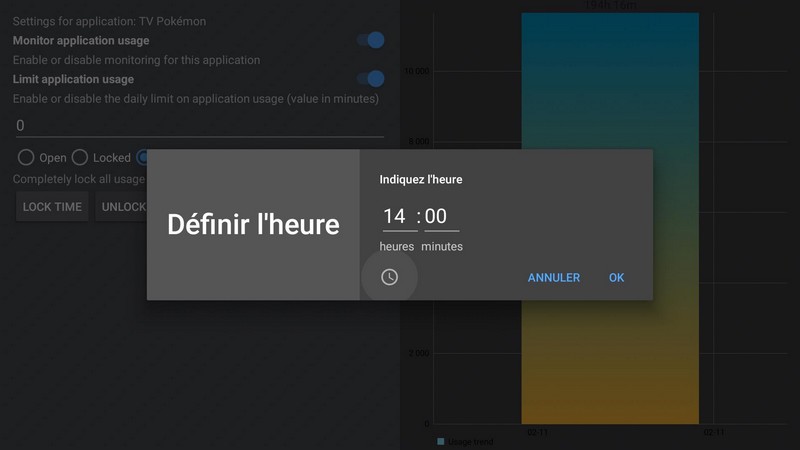Select the Open radio button
This screenshot has width=800, height=450.
coord(26,158)
